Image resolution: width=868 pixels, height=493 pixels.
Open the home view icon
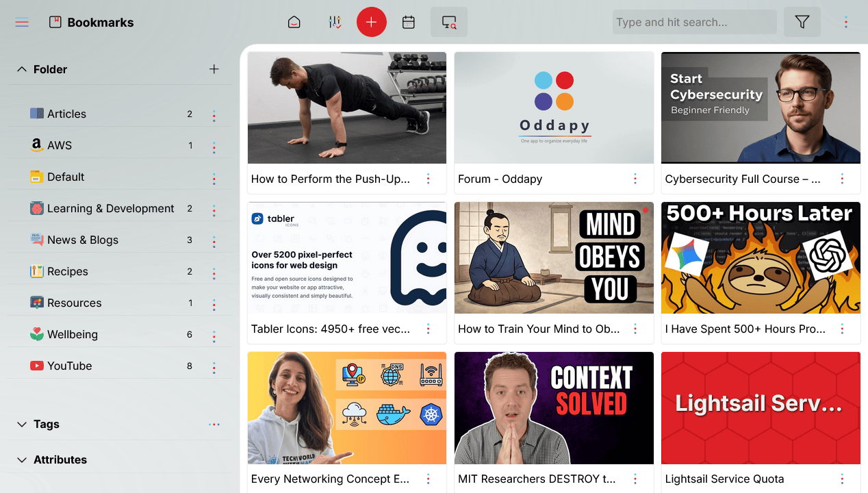pos(294,21)
